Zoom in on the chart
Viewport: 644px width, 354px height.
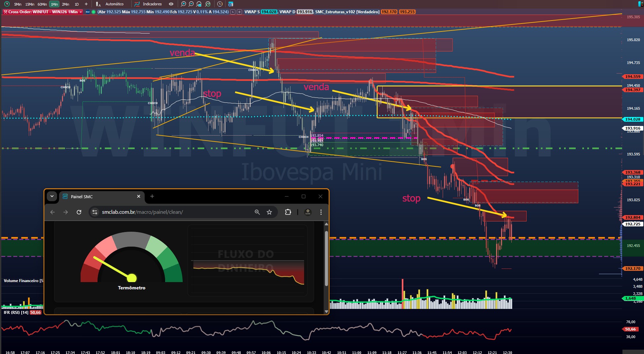(x=183, y=4)
